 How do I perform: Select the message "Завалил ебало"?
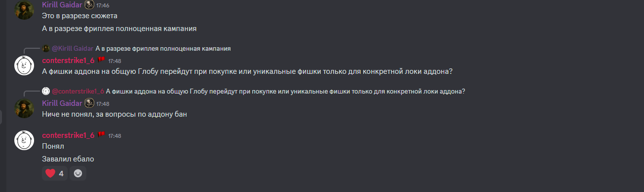[x=68, y=159]
